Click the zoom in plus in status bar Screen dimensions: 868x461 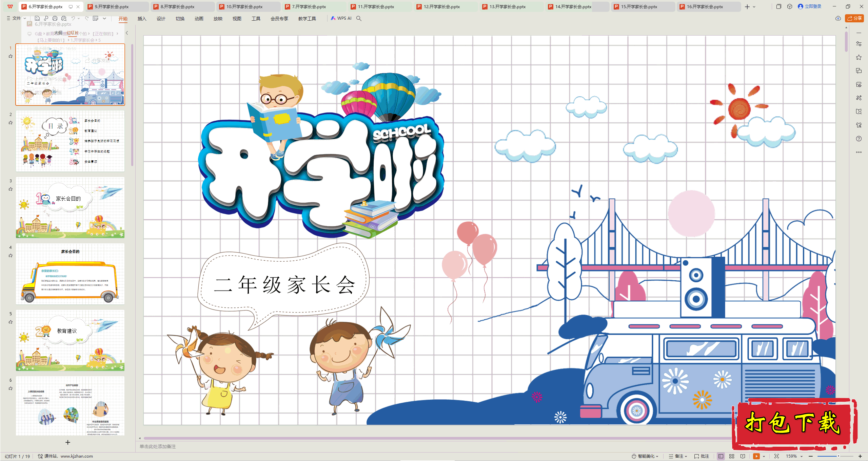click(860, 456)
